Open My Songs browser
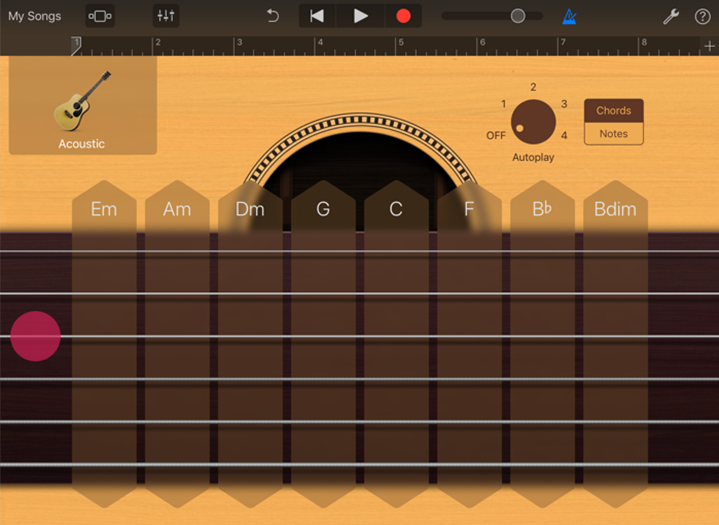Screen dimensions: 719x525 coord(34,16)
